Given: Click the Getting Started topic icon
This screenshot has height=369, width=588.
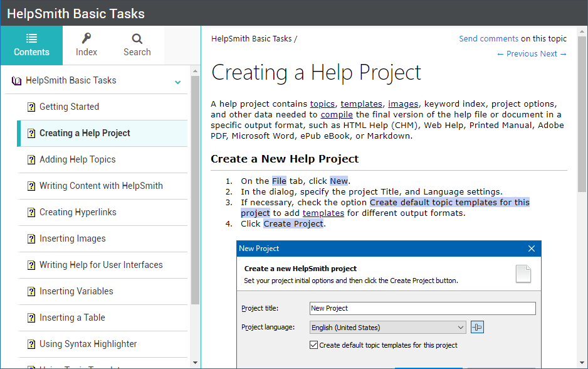Looking at the screenshot, I should click(x=31, y=107).
